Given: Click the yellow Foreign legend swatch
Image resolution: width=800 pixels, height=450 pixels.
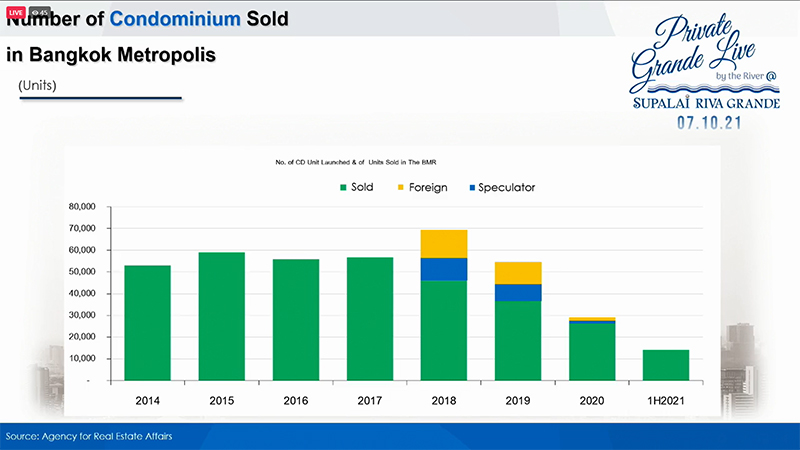Looking at the screenshot, I should click(401, 188).
